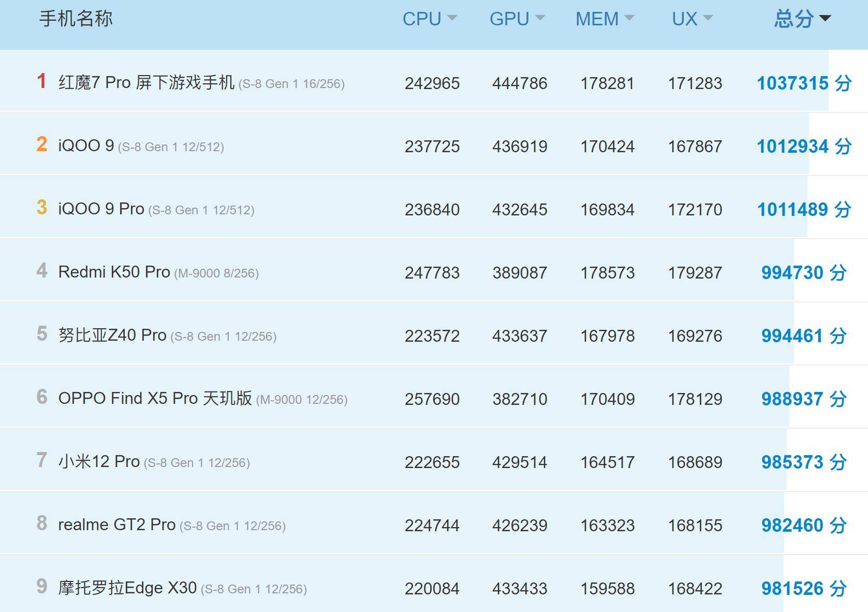Select total score 994461 分
The height and width of the screenshot is (612, 868).
[x=804, y=336]
